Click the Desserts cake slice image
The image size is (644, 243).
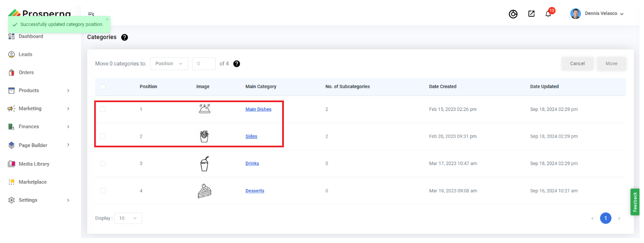click(204, 191)
